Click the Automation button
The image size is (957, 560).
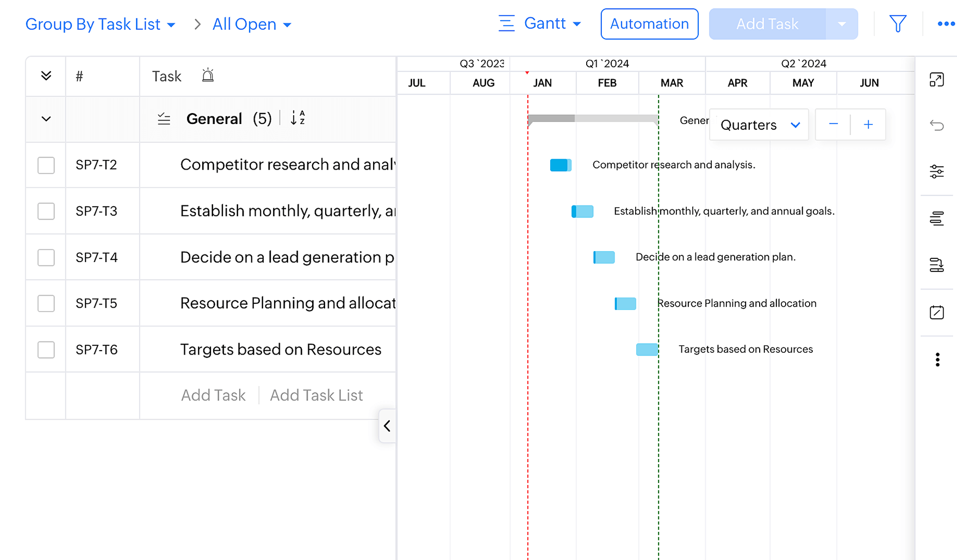tap(649, 24)
